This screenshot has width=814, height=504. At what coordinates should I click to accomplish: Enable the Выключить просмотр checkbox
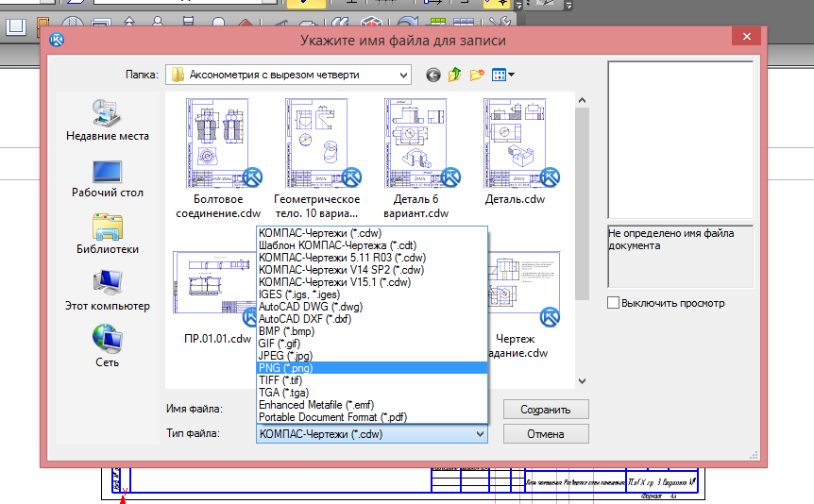613,303
